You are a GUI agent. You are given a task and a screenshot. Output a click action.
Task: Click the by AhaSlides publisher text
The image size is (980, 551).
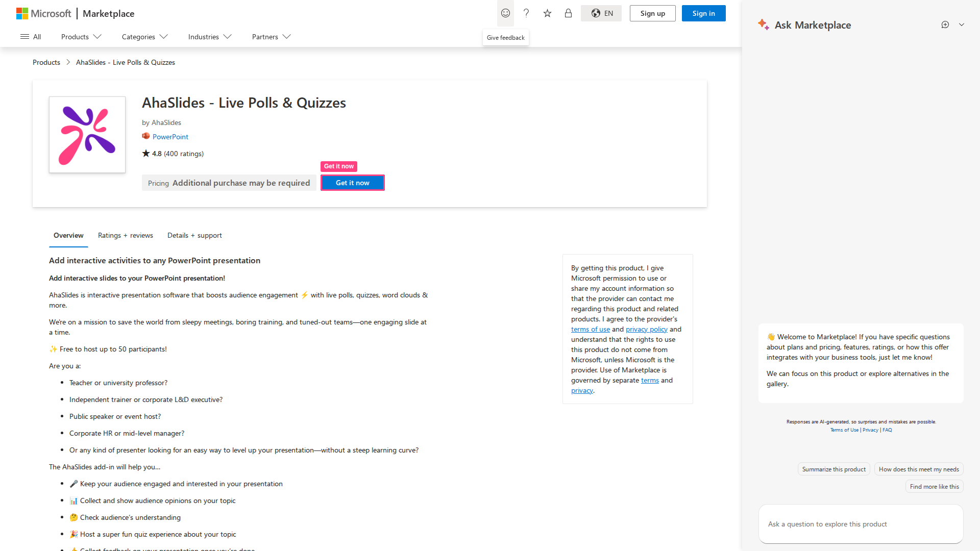pos(161,122)
